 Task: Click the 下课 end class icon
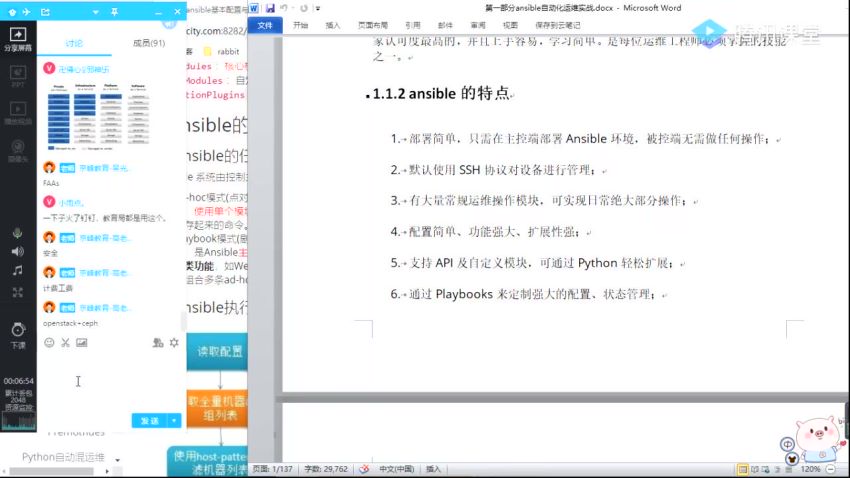(x=18, y=335)
